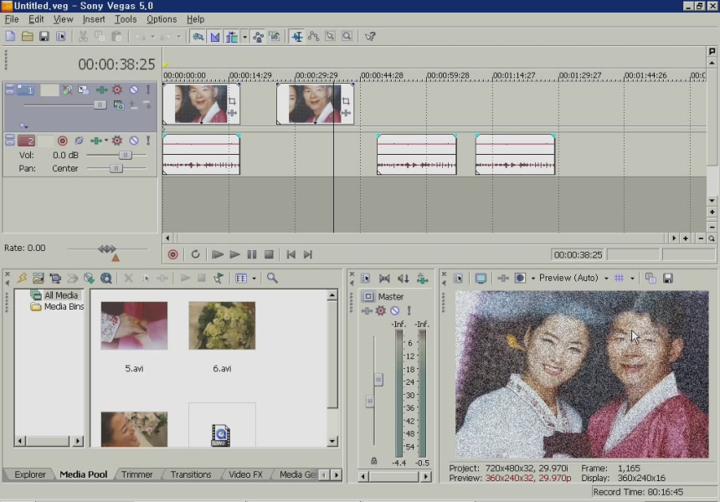720x502 pixels.
Task: Open auto ripple mode dropdown arrow
Action: (244, 36)
